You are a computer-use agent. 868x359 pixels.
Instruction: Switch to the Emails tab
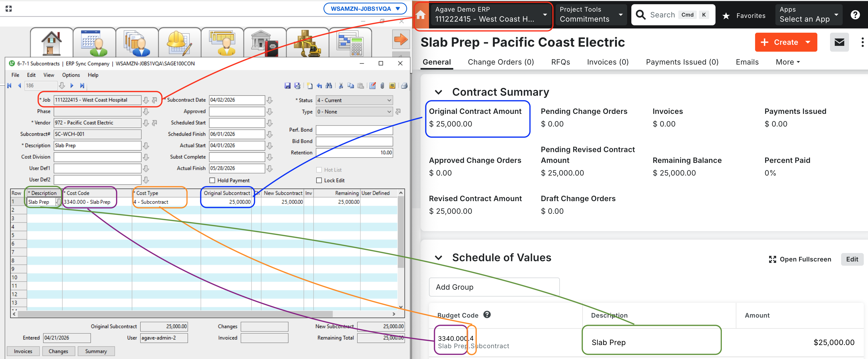click(747, 62)
